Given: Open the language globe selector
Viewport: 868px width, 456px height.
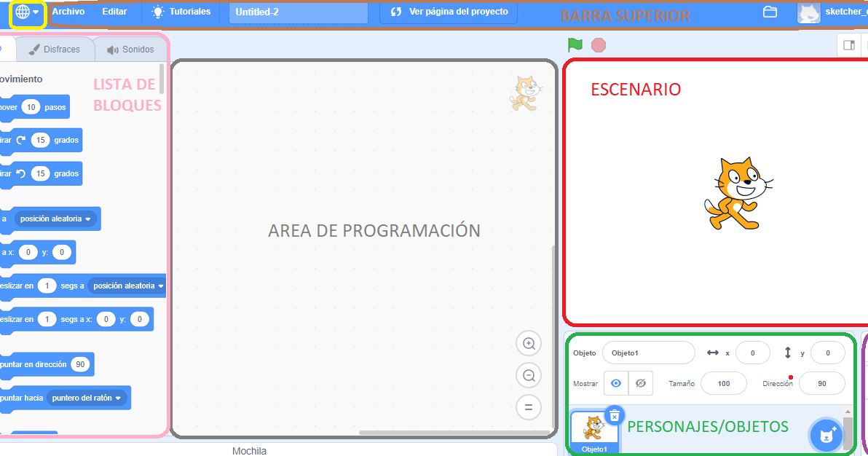Looking at the screenshot, I should pos(21,11).
